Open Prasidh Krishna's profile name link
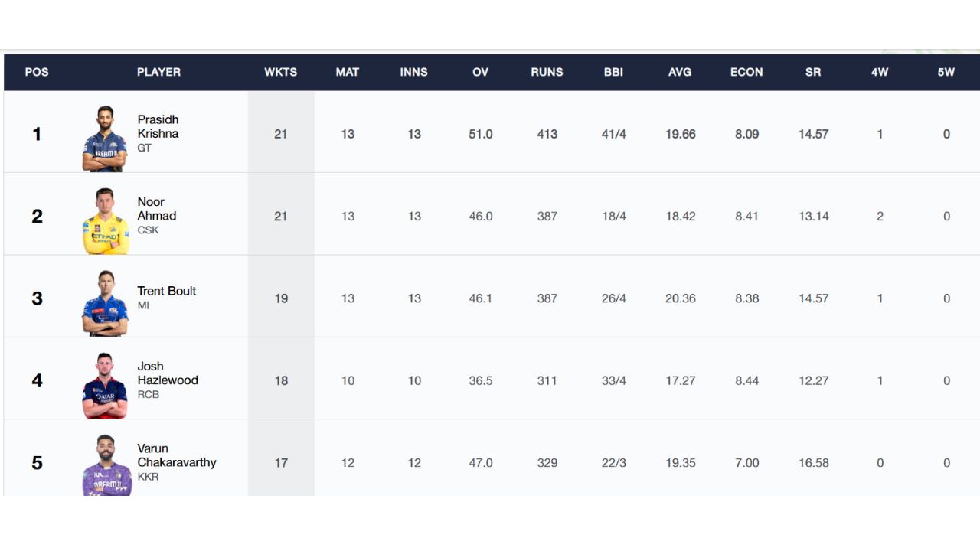The image size is (980, 551). [158, 126]
